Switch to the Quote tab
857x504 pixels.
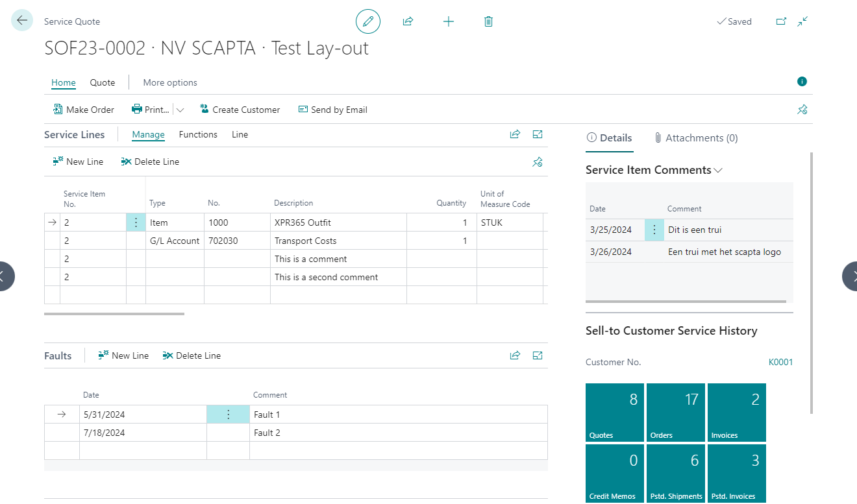[103, 82]
